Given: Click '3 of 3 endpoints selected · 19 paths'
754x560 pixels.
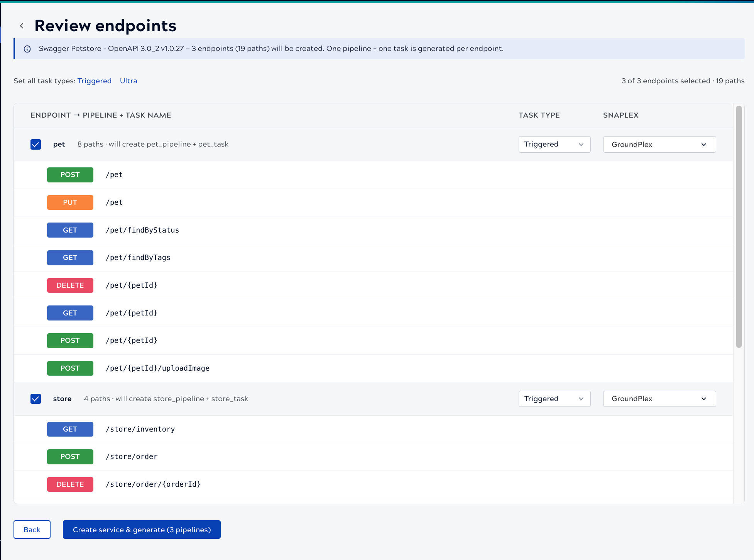Looking at the screenshot, I should coord(683,81).
